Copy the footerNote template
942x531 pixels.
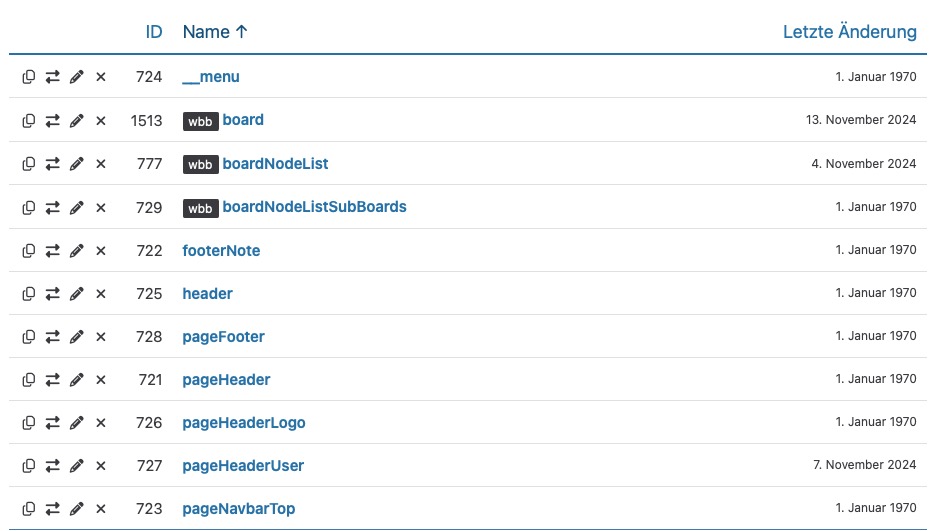pyautogui.click(x=29, y=251)
